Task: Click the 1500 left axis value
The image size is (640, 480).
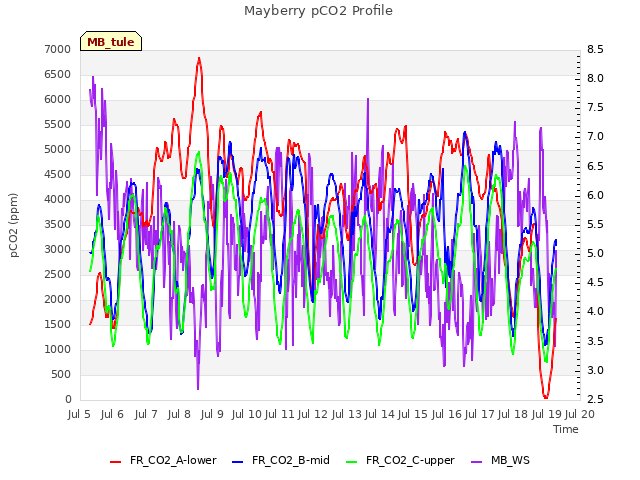Action: click(x=58, y=324)
